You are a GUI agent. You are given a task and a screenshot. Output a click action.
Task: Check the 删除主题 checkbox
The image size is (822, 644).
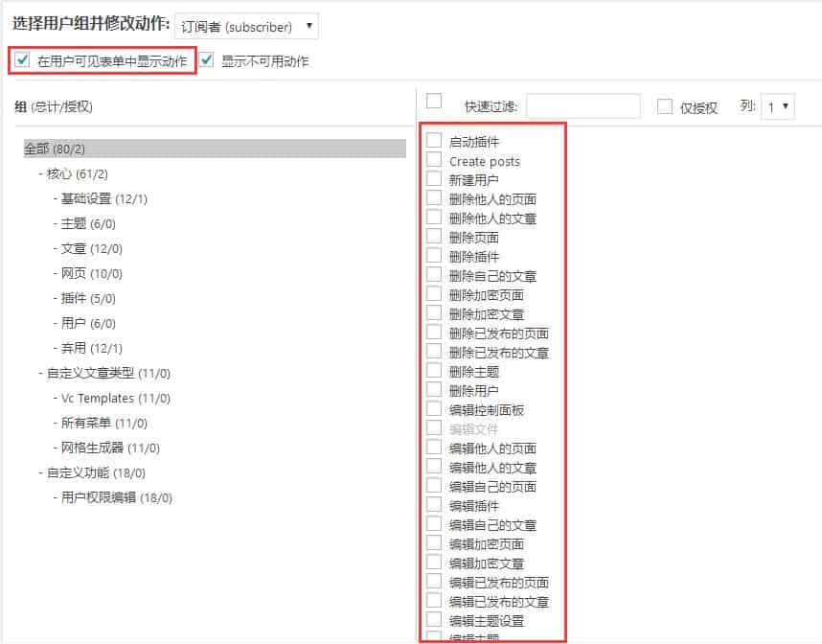click(434, 370)
